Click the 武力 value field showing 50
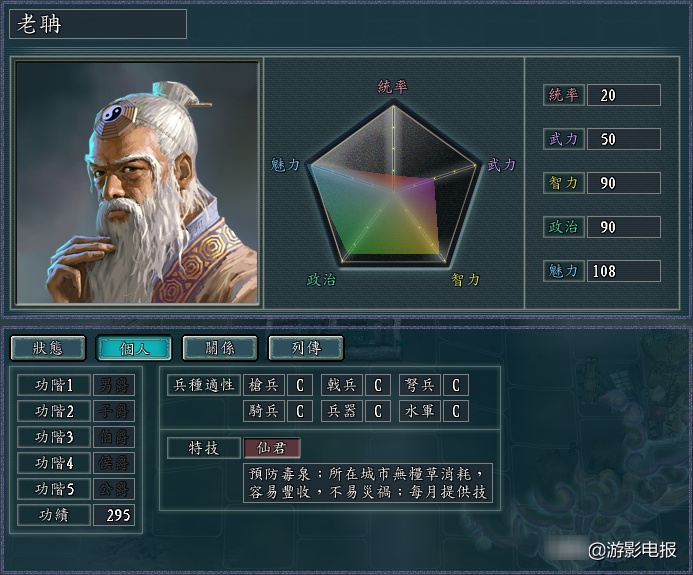This screenshot has width=693, height=575. point(624,139)
